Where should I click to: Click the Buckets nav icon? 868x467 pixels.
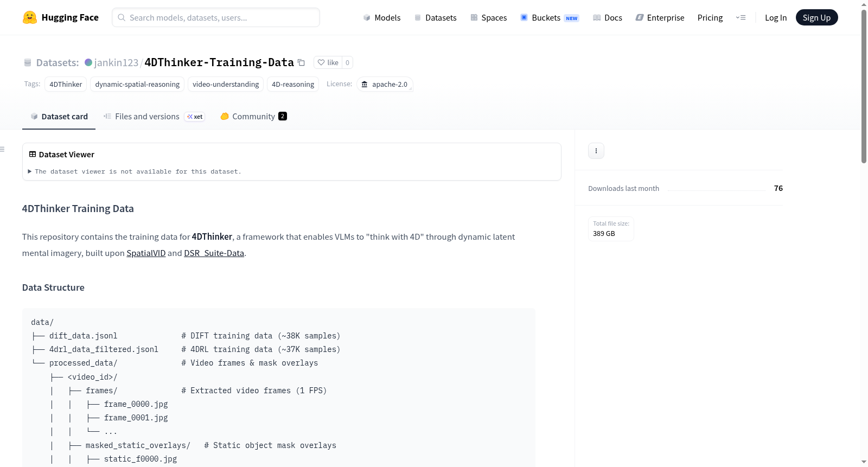(x=524, y=18)
